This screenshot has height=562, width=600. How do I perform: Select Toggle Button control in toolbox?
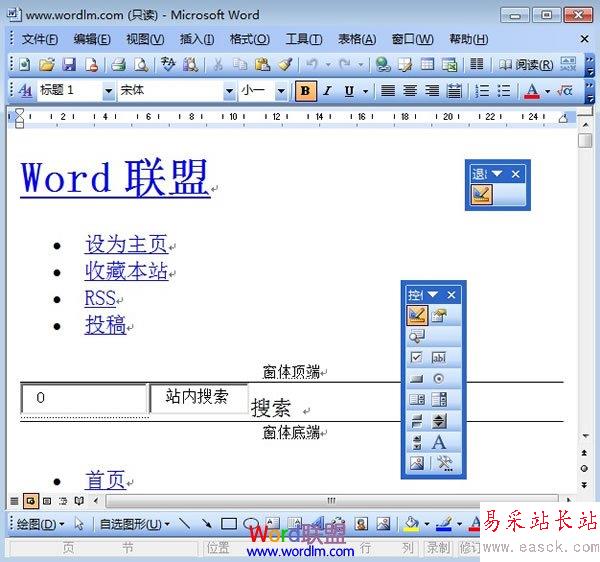point(416,421)
